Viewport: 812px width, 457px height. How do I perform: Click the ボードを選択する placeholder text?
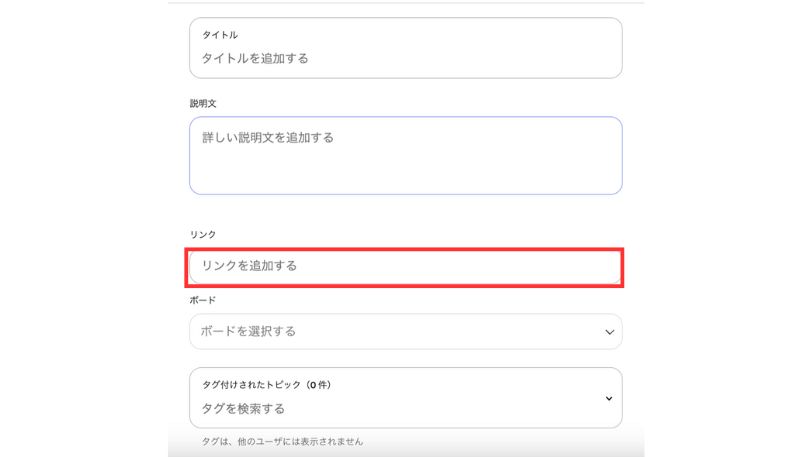(x=249, y=331)
